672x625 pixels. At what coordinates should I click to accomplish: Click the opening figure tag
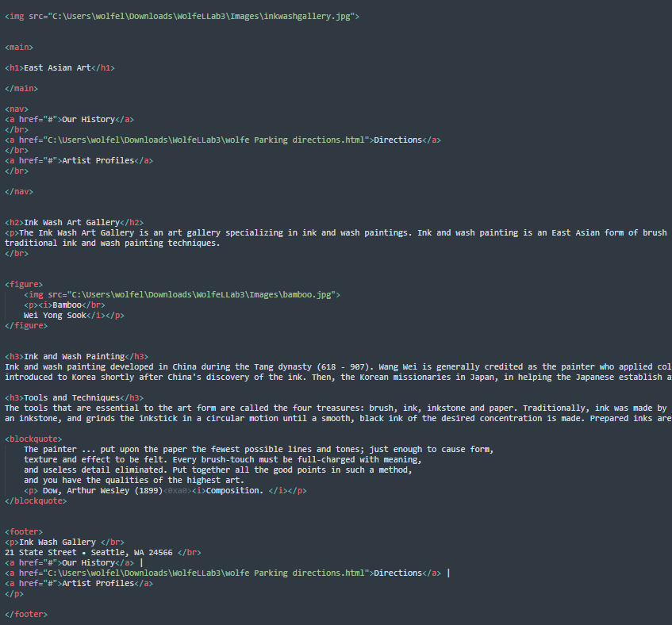[24, 285]
